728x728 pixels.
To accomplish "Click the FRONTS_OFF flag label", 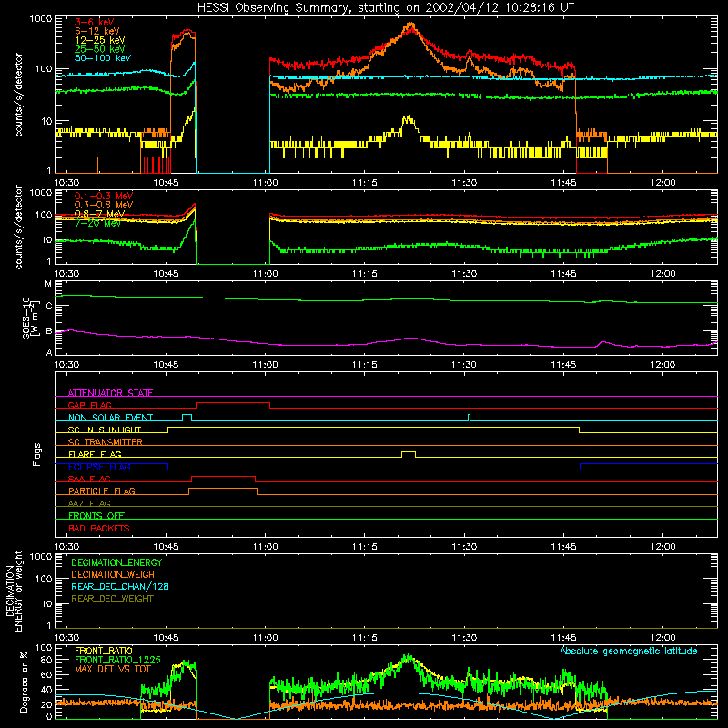I will pos(96,515).
